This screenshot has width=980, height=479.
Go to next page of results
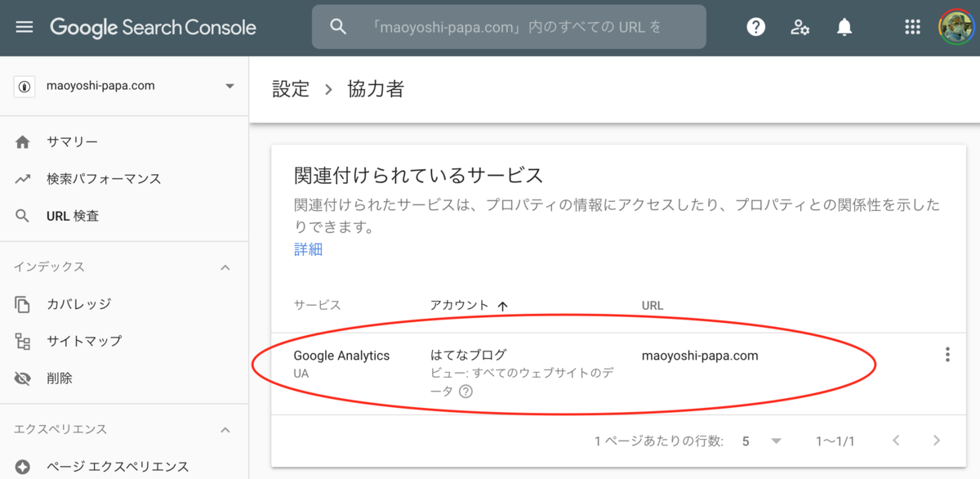[x=937, y=441]
